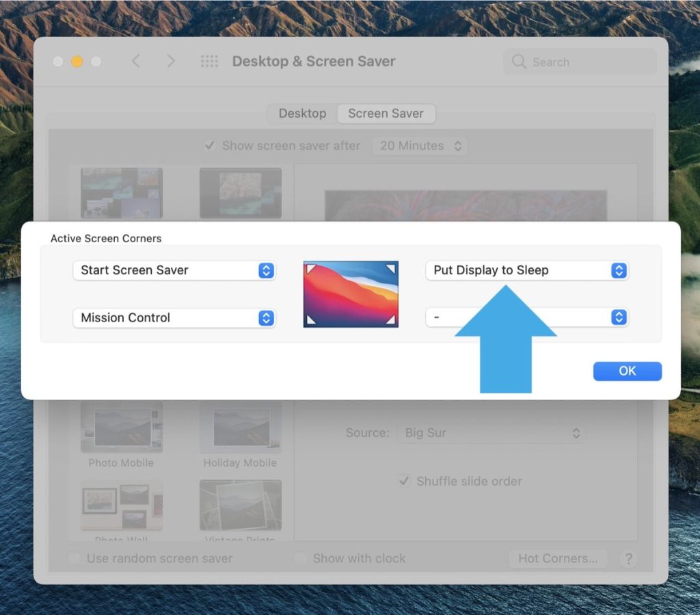Viewport: 700px width, 615px height.
Task: Click the help question mark icon
Action: (629, 558)
